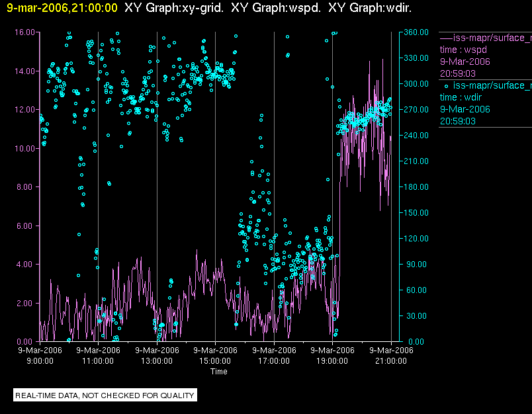Click the 30.00 wind direction axis label

coord(417,315)
